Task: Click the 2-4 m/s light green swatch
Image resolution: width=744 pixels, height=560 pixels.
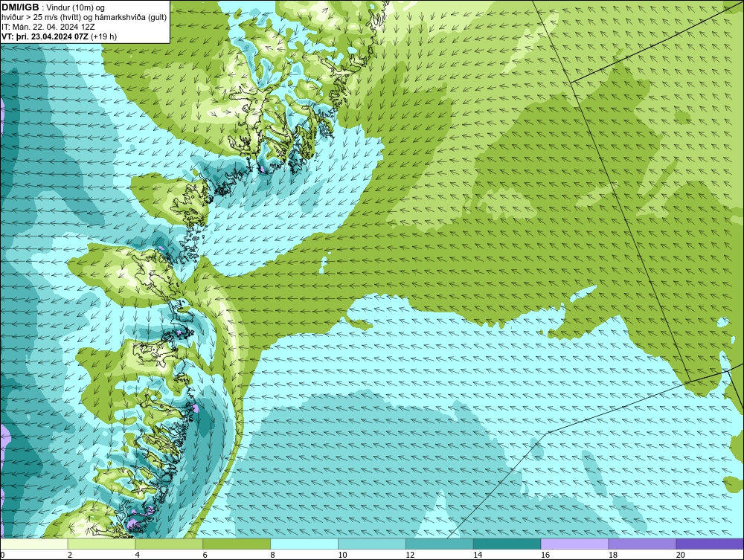Action: click(x=101, y=544)
